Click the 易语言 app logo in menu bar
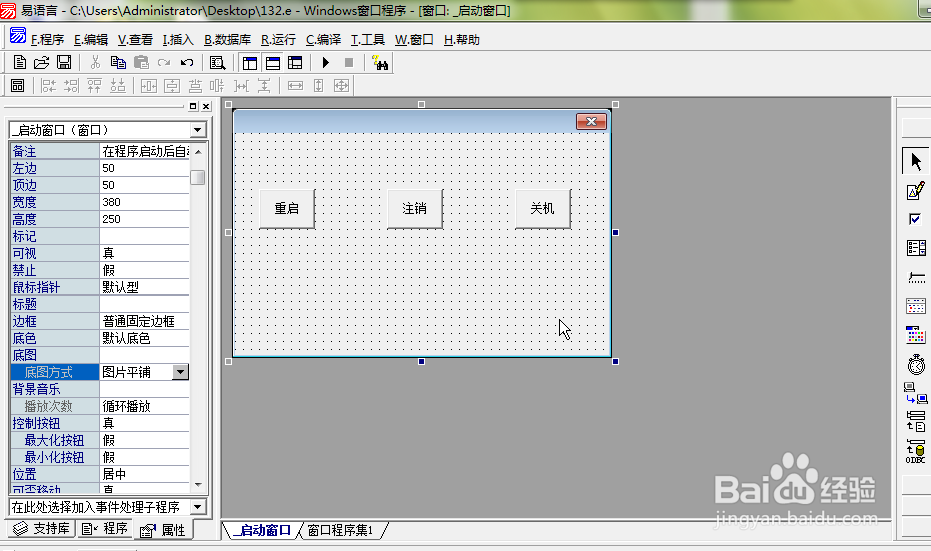 (18, 36)
